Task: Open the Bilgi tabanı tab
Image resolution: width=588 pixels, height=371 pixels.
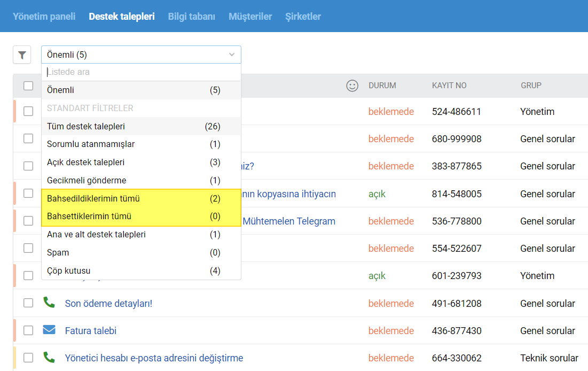Action: coord(191,17)
